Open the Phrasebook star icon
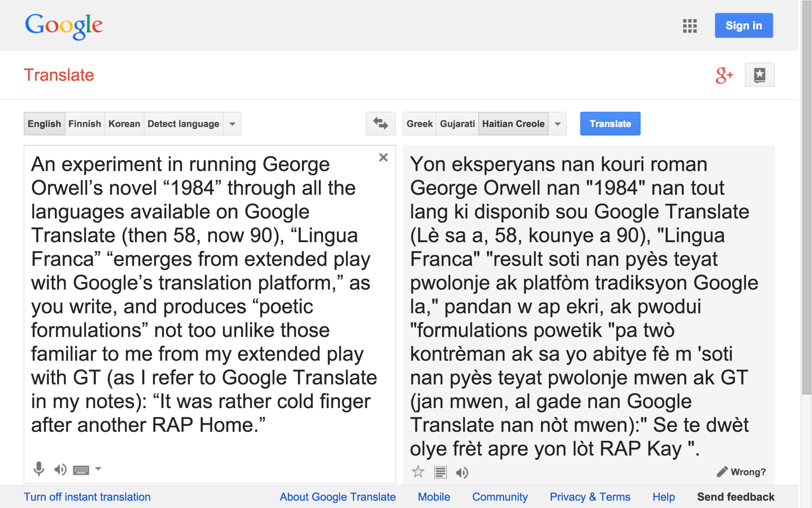The image size is (812, 508). [x=759, y=75]
